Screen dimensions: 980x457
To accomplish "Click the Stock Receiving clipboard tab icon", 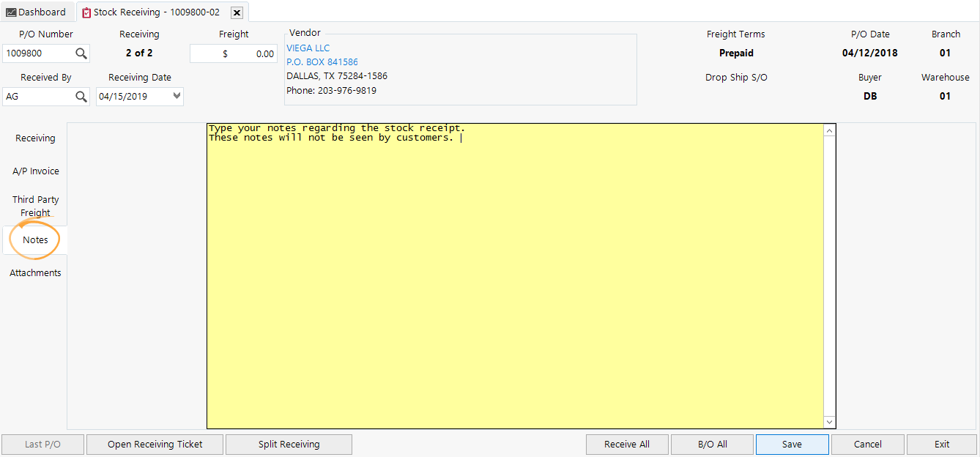I will coord(85,12).
